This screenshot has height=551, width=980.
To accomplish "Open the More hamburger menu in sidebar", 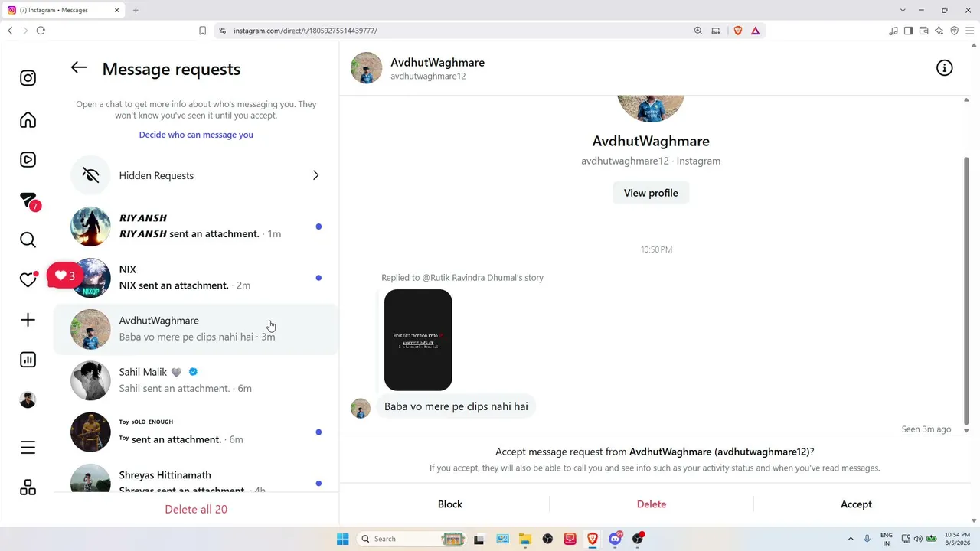I will click(28, 448).
